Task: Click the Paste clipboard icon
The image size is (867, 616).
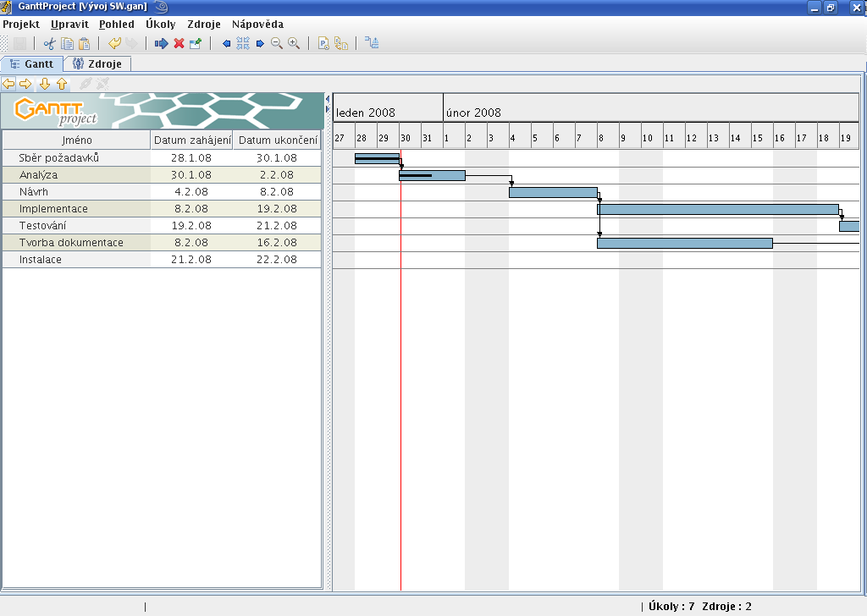Action: click(84, 44)
